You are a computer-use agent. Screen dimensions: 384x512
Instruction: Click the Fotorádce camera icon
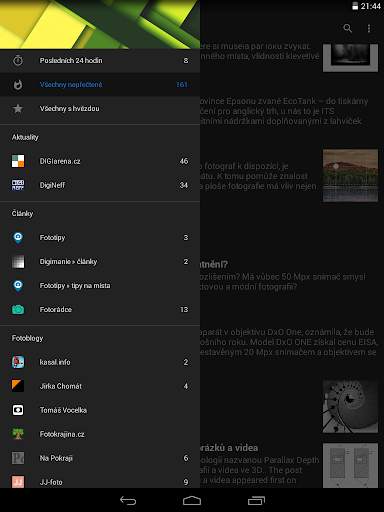pyautogui.click(x=18, y=310)
